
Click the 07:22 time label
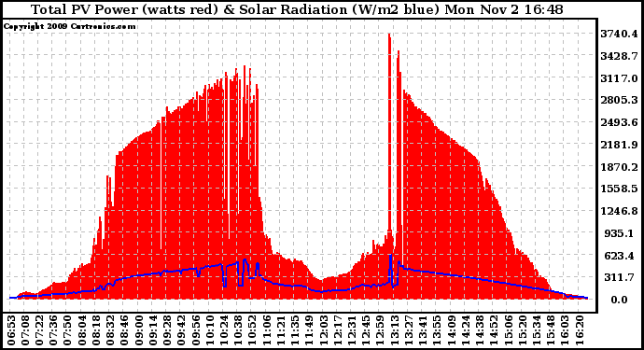[x=39, y=330]
